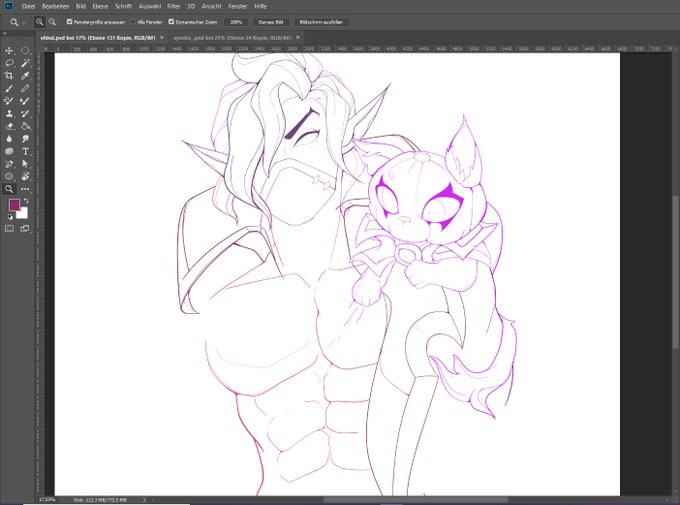Open the Auswahl menu

tap(150, 7)
